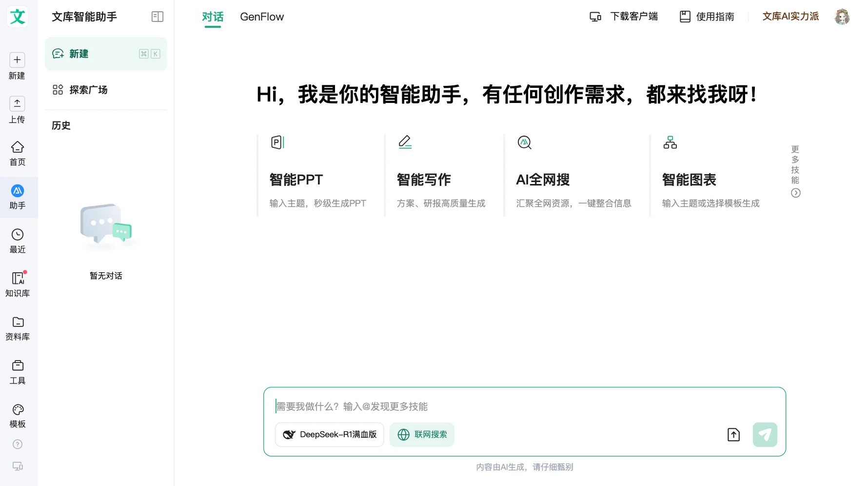Click the chat input field

(488, 406)
